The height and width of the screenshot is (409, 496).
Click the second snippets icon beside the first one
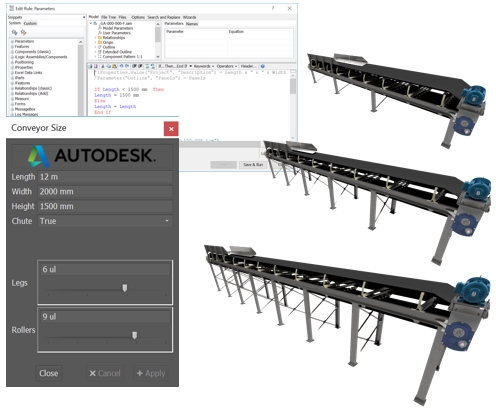[x=23, y=32]
